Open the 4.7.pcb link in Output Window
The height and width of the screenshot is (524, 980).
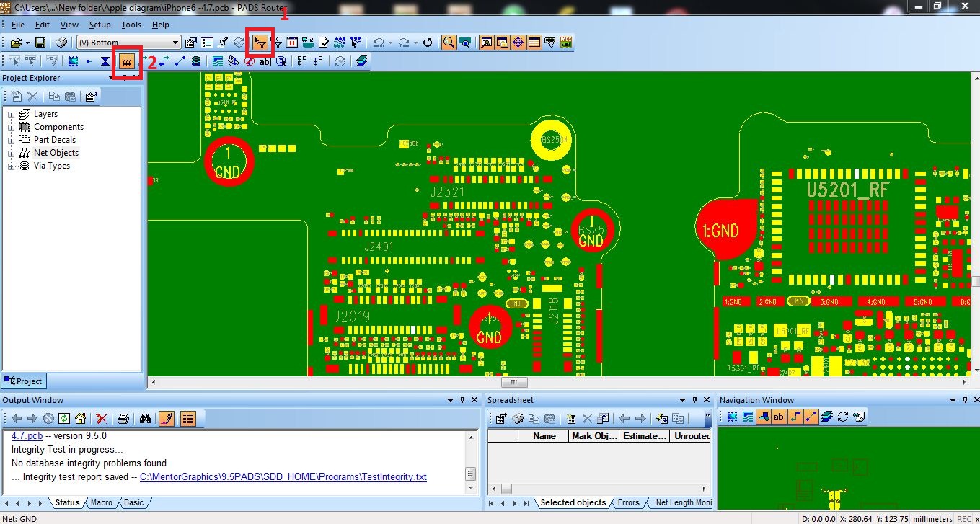pos(27,436)
